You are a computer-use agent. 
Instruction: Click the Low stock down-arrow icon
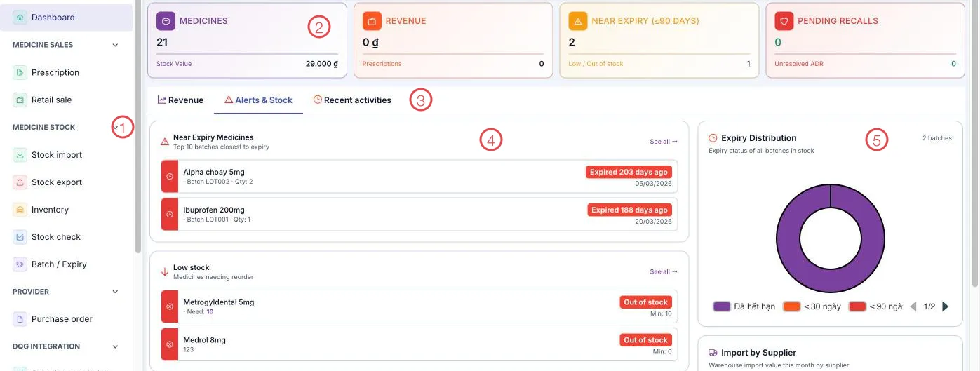(x=165, y=271)
